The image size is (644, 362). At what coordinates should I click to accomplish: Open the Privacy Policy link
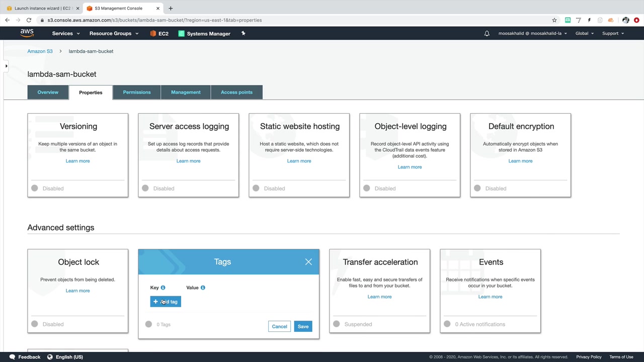pos(589,357)
